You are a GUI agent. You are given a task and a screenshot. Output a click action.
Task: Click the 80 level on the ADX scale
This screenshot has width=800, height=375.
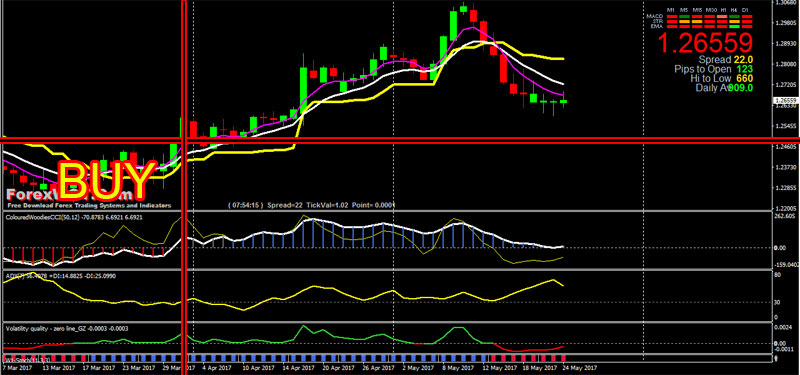coord(778,275)
